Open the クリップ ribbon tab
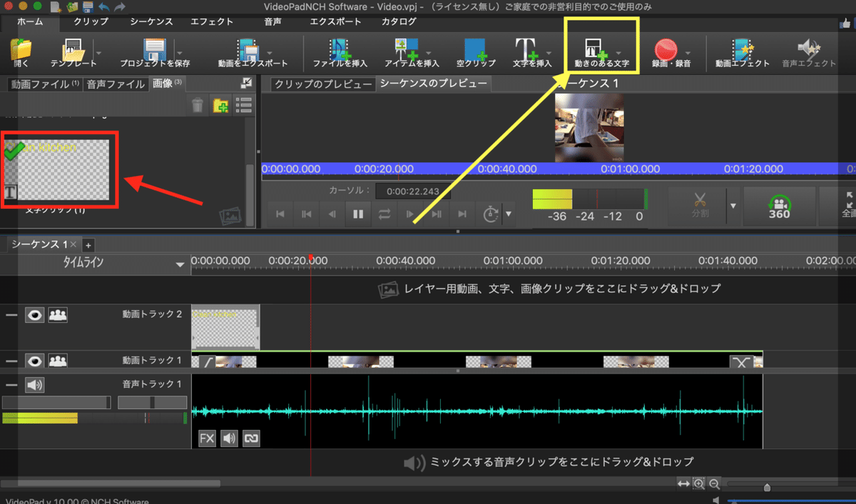 point(91,21)
